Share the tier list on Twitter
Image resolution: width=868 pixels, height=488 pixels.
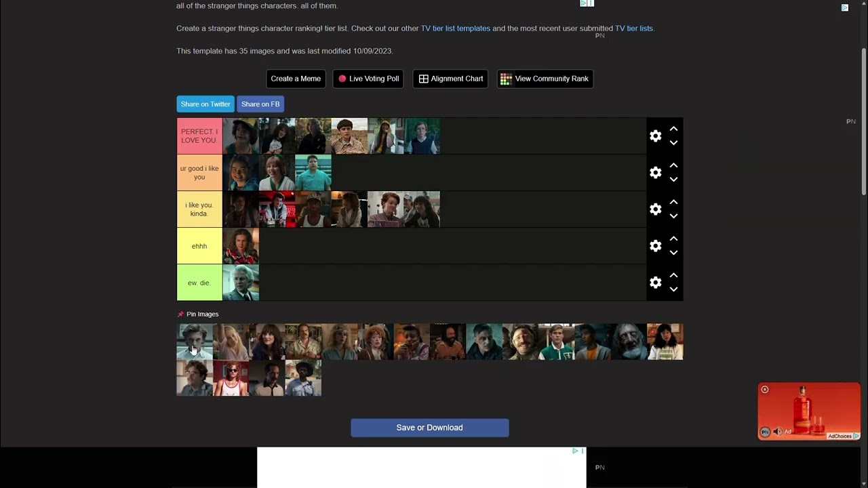(205, 104)
